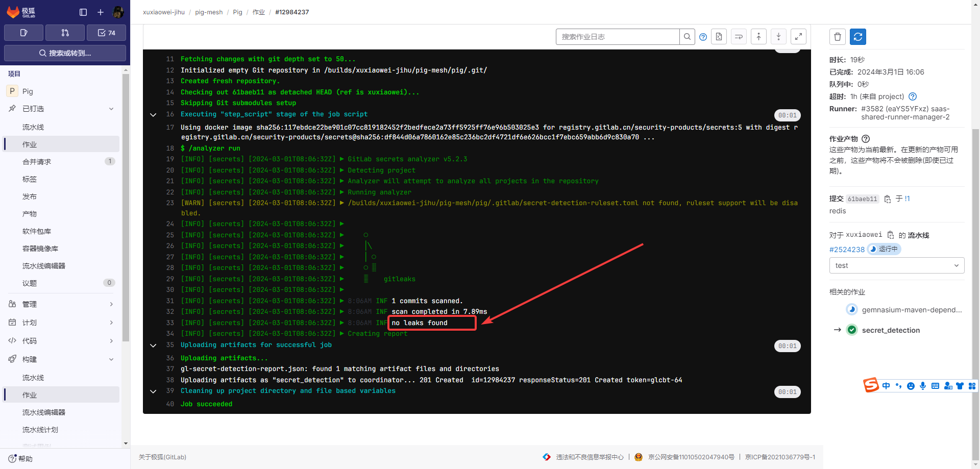Open 合并请求 in the sidebar
This screenshot has width=980, height=469.
click(x=37, y=162)
